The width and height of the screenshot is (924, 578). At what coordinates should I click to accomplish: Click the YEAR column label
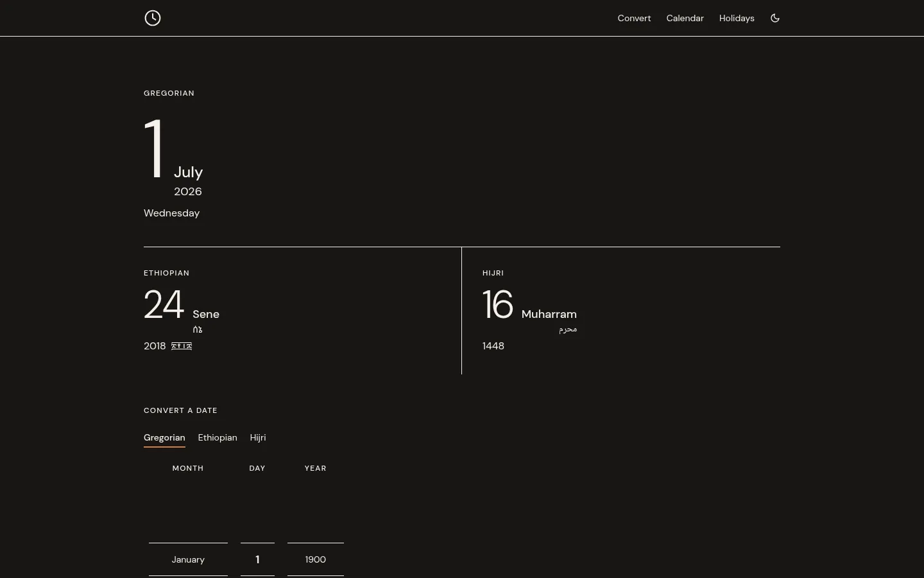click(316, 468)
